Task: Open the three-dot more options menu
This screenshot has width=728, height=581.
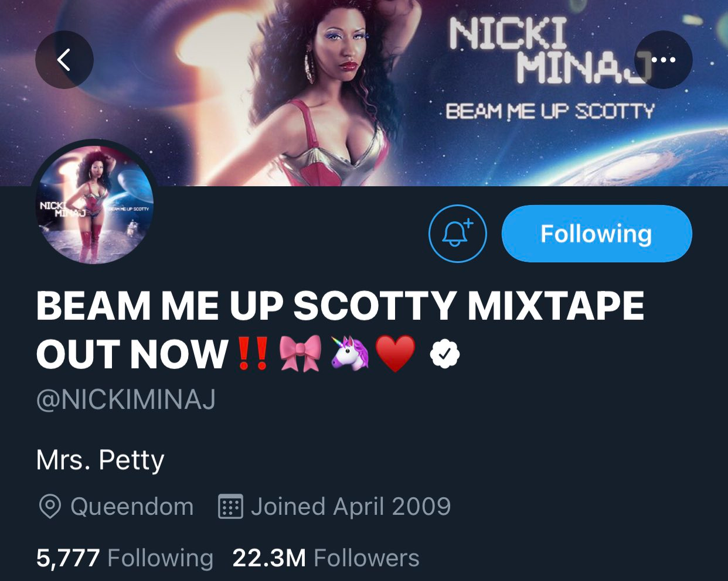Action: [x=663, y=60]
